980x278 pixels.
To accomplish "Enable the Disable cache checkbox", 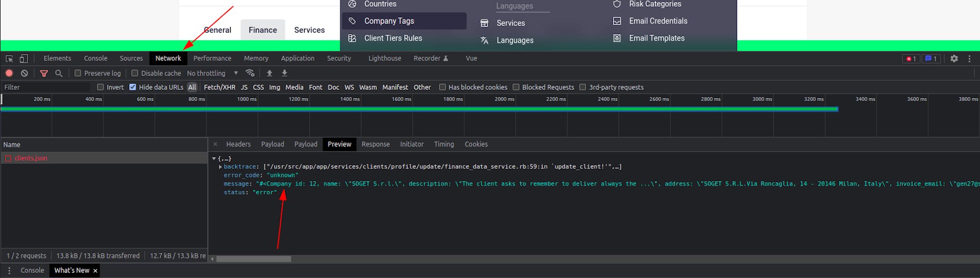I will pos(135,73).
